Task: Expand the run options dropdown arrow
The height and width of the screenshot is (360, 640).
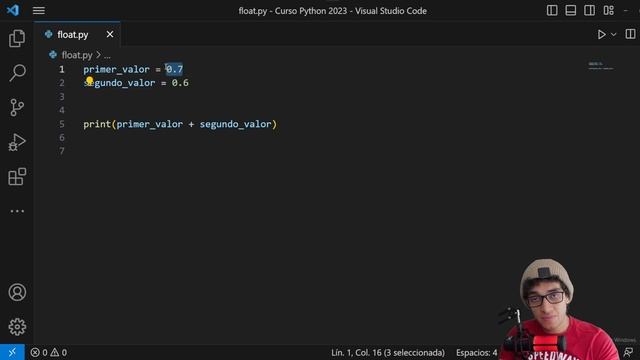Action: [x=613, y=35]
